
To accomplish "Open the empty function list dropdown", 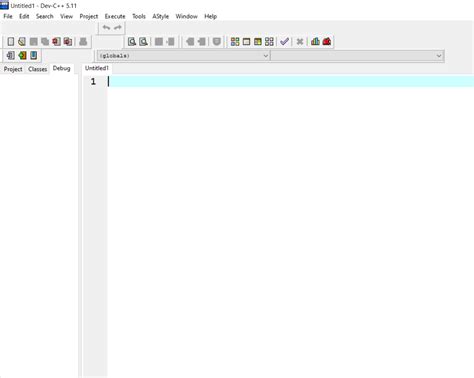I will click(357, 56).
